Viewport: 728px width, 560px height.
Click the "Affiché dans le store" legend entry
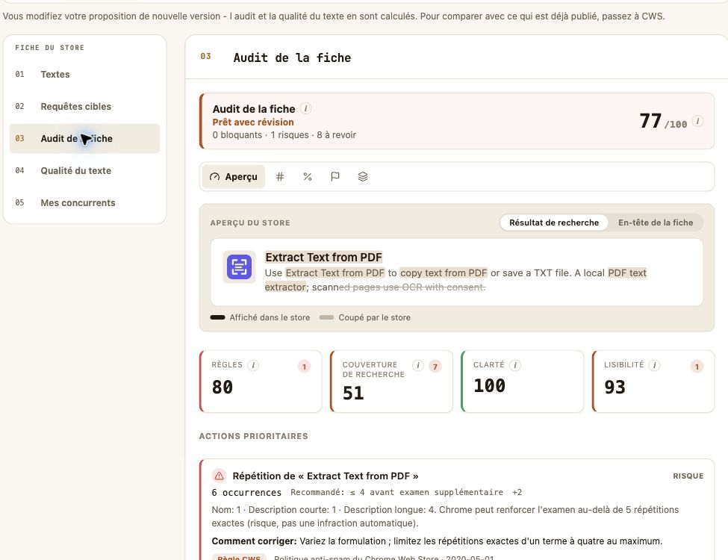coord(260,317)
